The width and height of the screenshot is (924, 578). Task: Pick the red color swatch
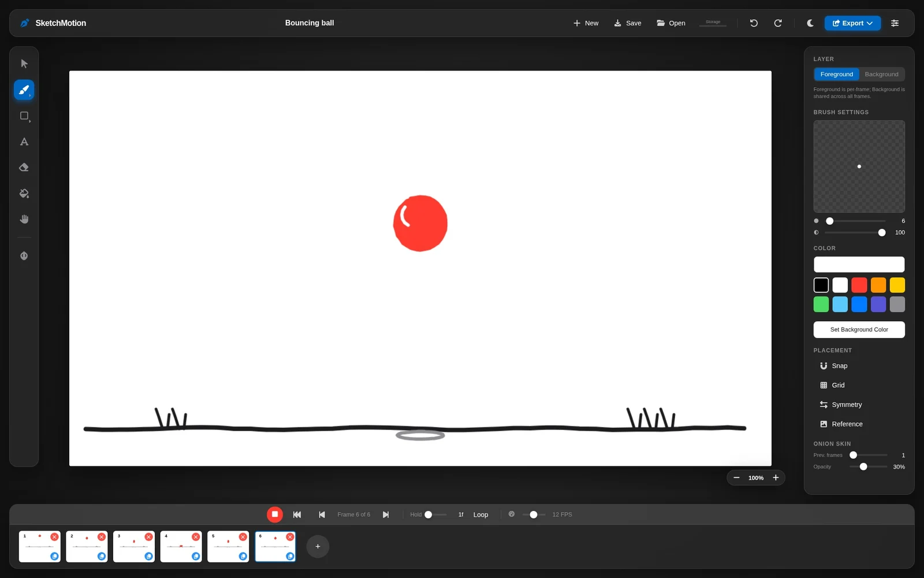coord(859,285)
